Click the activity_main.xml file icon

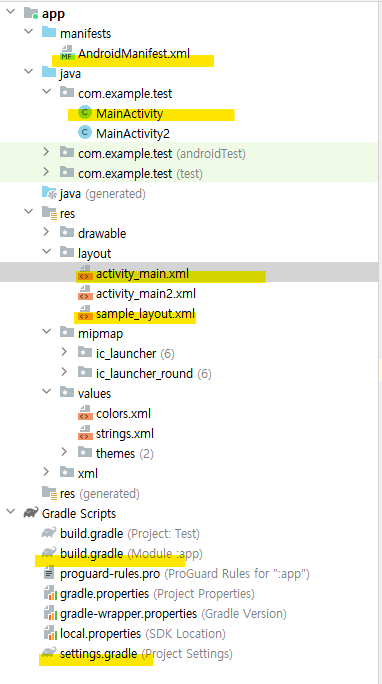point(85,274)
